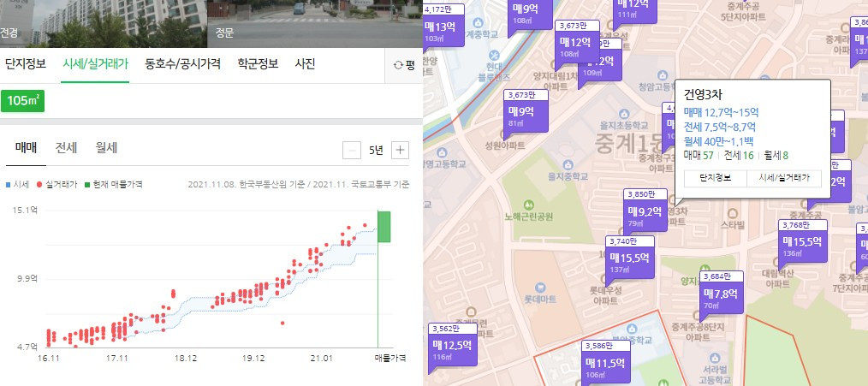Click the 롯데마트 store map icon

tap(540, 288)
